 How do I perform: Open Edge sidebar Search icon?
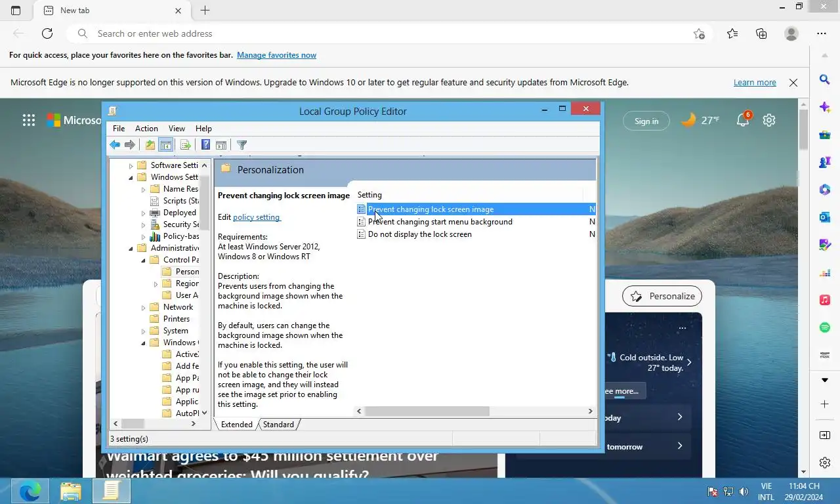(x=825, y=79)
